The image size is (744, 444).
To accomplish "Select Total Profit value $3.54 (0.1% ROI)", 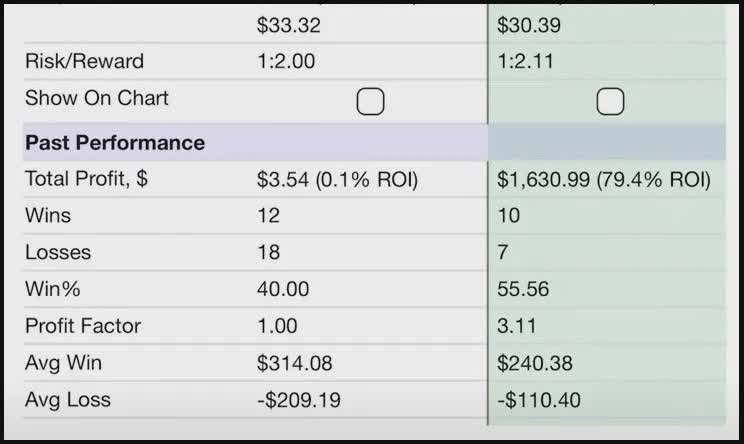I will (337, 179).
